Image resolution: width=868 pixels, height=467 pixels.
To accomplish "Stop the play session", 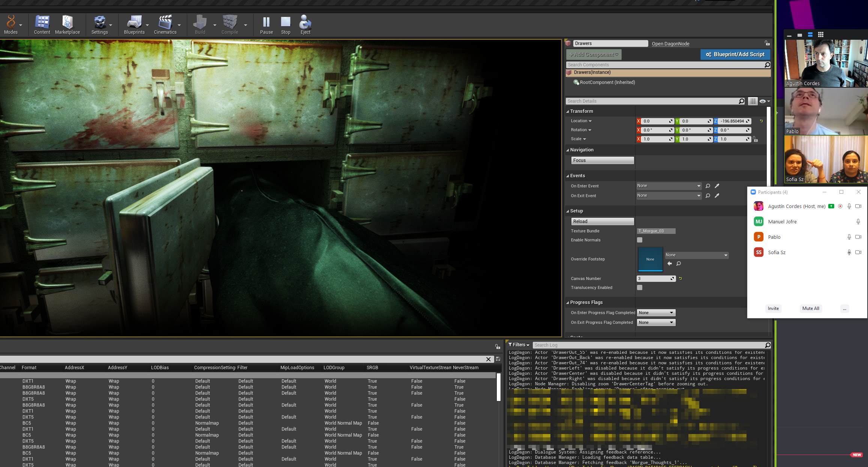I will point(286,25).
